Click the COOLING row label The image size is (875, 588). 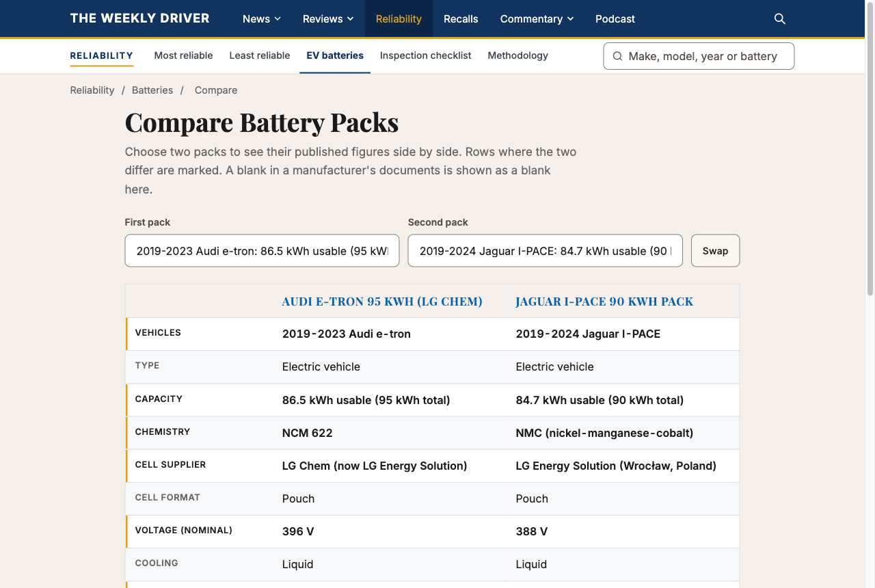157,563
